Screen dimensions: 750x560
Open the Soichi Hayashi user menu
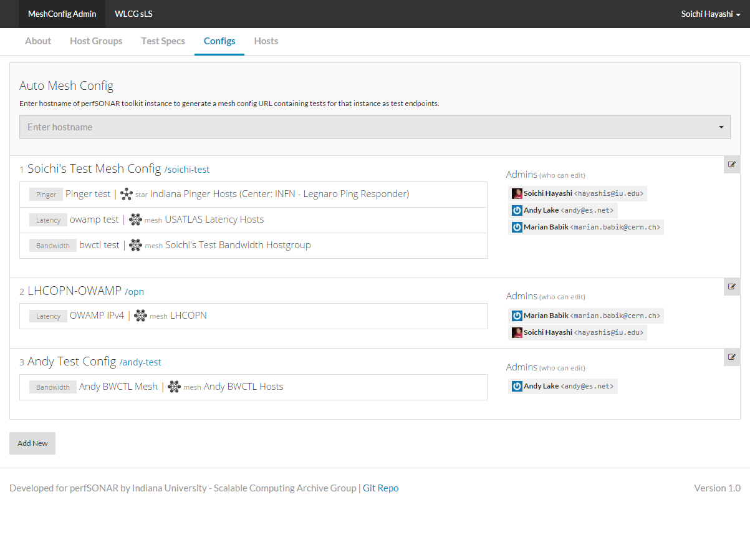point(711,14)
